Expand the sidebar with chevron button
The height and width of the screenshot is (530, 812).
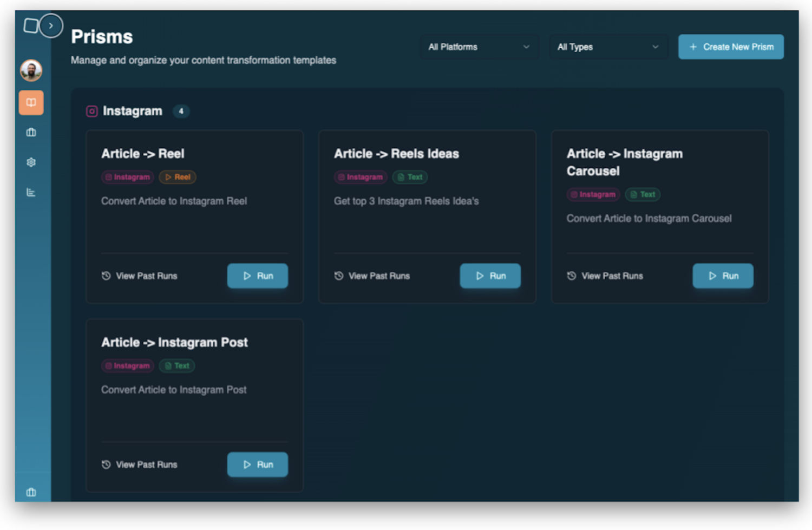[51, 25]
